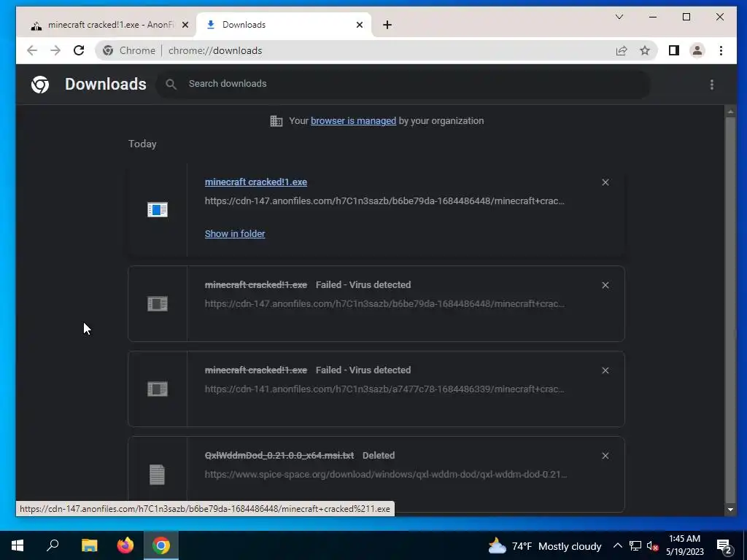Open a new browser tab

click(387, 25)
